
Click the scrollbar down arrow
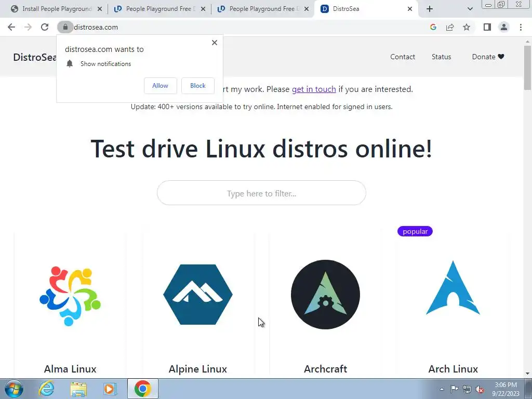pos(527,374)
